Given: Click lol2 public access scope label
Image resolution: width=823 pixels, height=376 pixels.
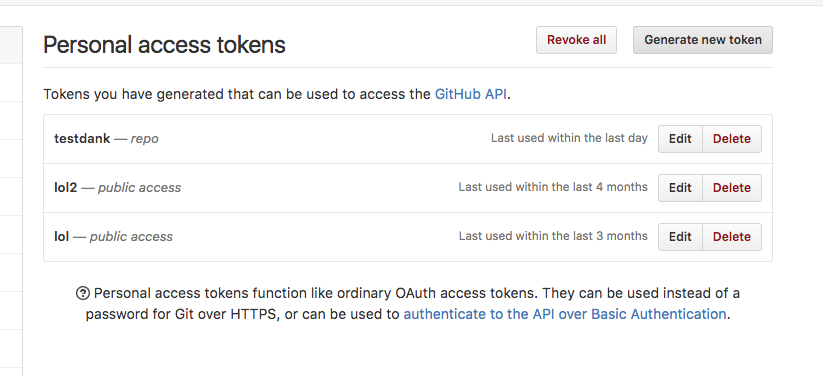Looking at the screenshot, I should (139, 187).
